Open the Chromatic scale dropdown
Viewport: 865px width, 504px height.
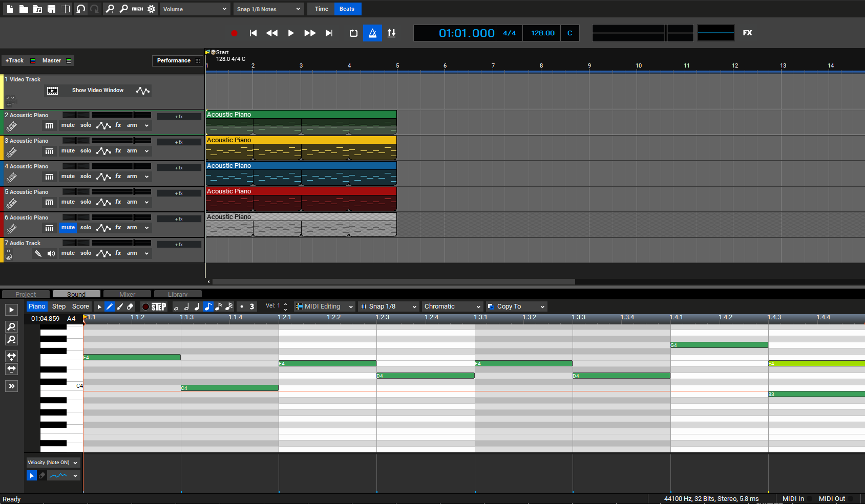pos(453,306)
